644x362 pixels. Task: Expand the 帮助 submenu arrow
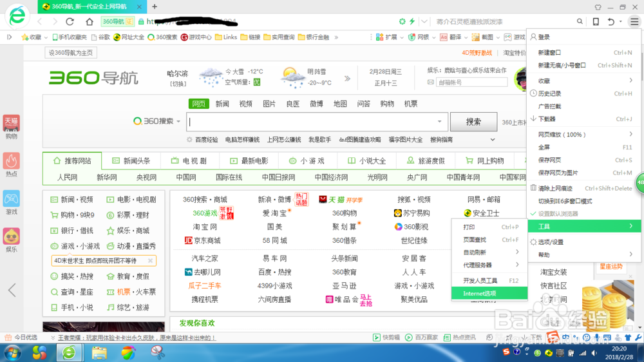(631, 255)
